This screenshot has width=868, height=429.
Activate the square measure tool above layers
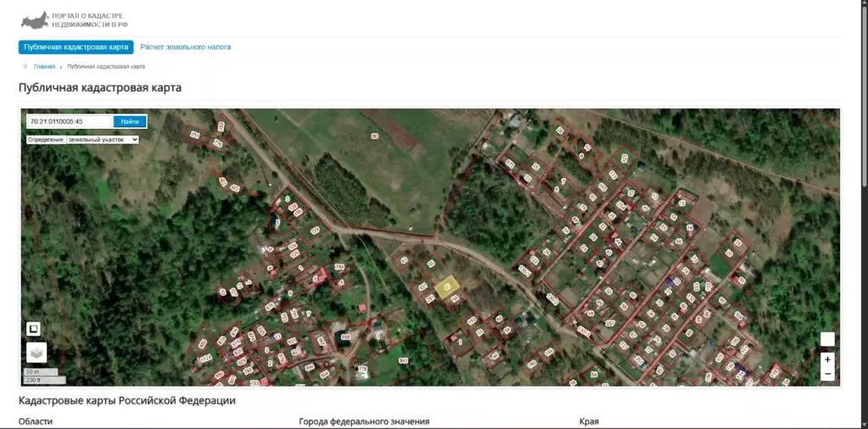(x=33, y=329)
